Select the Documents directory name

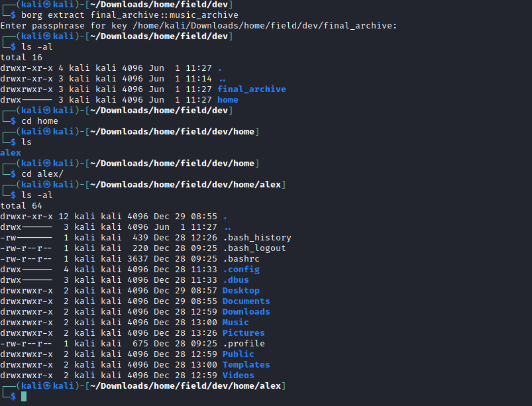246,301
